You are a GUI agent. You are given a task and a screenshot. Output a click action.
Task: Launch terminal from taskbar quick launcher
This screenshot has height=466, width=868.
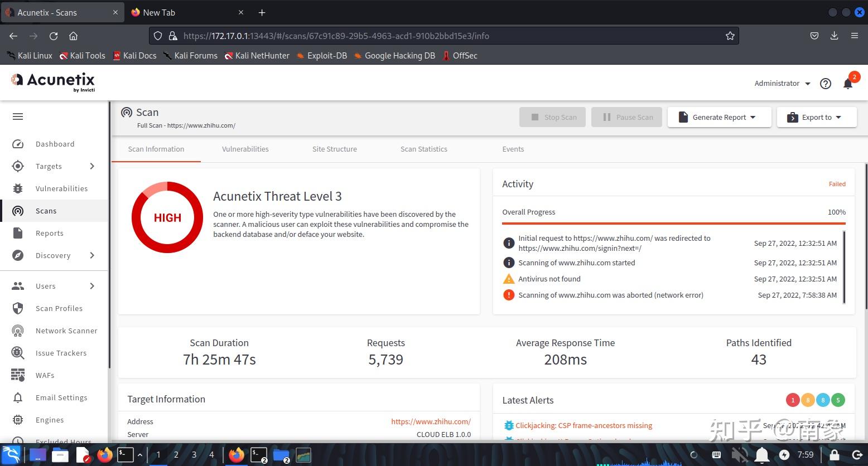pyautogui.click(x=126, y=455)
